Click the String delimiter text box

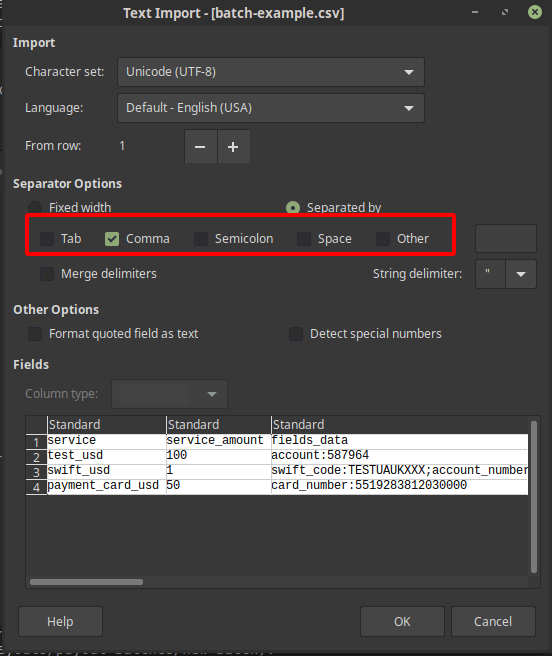click(x=490, y=274)
